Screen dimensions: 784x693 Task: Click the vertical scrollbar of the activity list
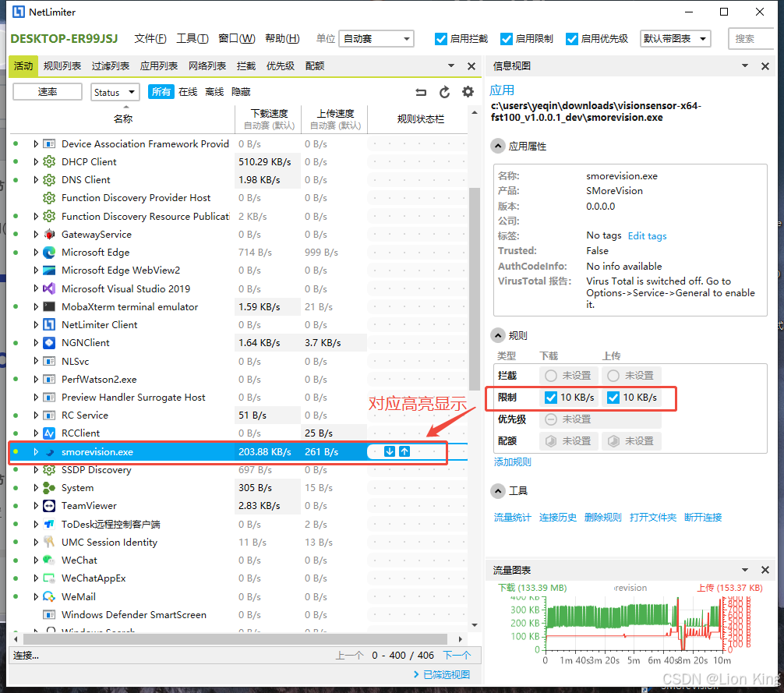tap(475, 288)
